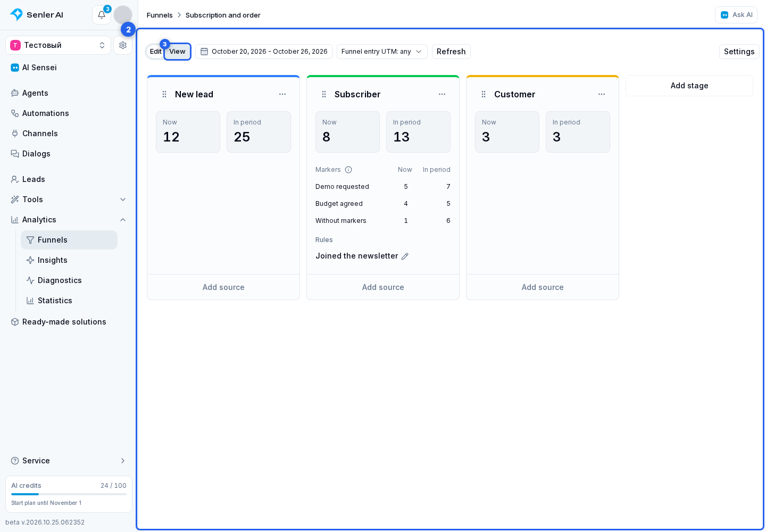Open the Funnel entry UTM dropdown

click(x=382, y=52)
